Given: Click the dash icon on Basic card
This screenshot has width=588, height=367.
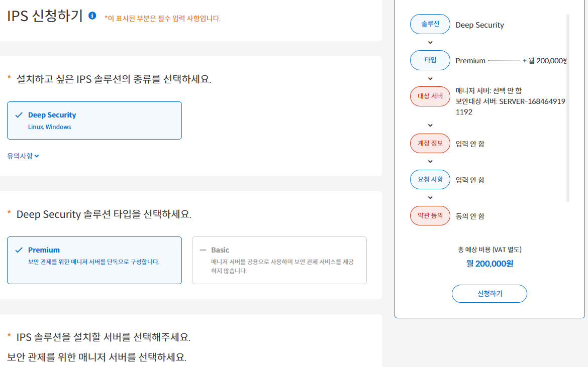Looking at the screenshot, I should coord(203,250).
